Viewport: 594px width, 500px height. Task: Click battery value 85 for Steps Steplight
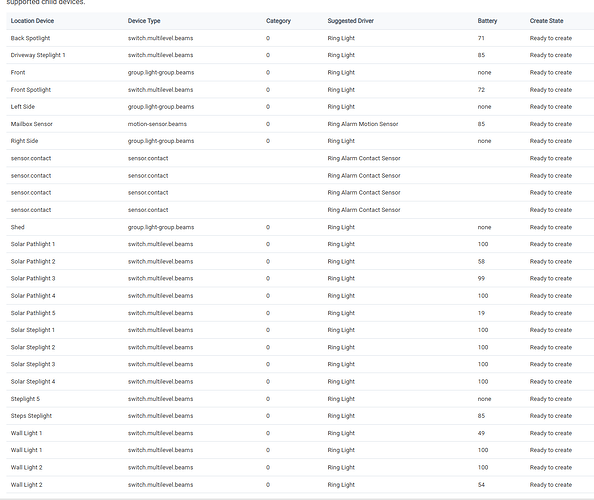tap(481, 416)
